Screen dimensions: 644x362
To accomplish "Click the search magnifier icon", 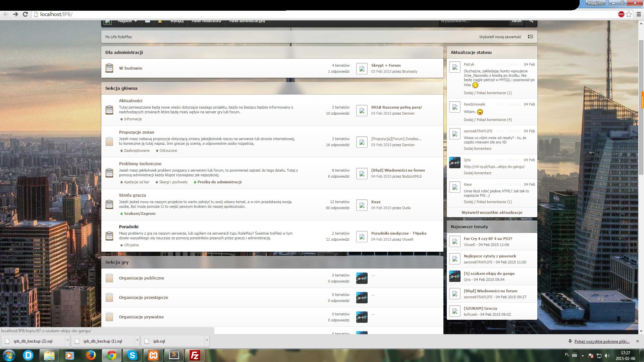I will tap(531, 21).
